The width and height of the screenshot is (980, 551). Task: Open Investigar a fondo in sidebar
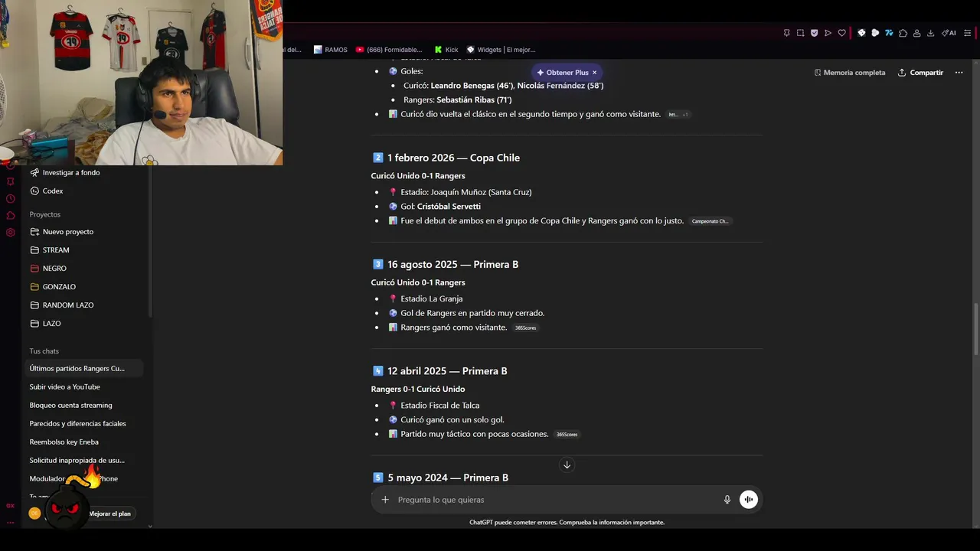(x=65, y=173)
